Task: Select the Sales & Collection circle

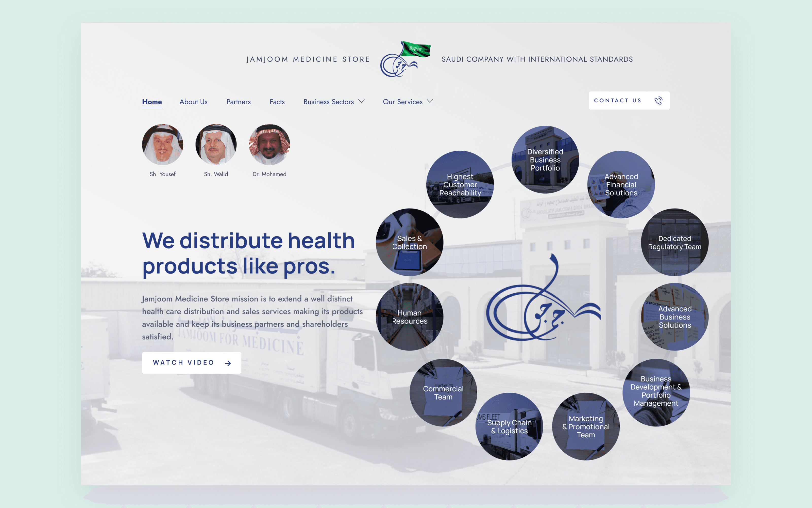Action: [409, 242]
